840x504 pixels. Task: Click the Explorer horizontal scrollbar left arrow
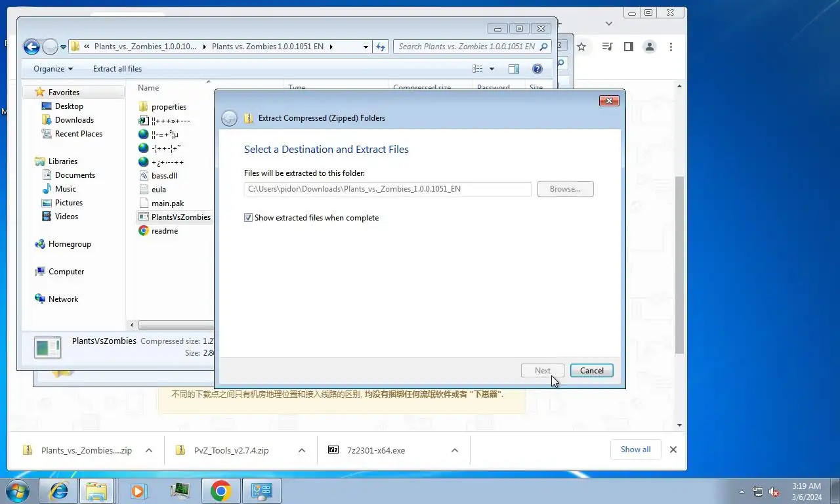pos(133,325)
